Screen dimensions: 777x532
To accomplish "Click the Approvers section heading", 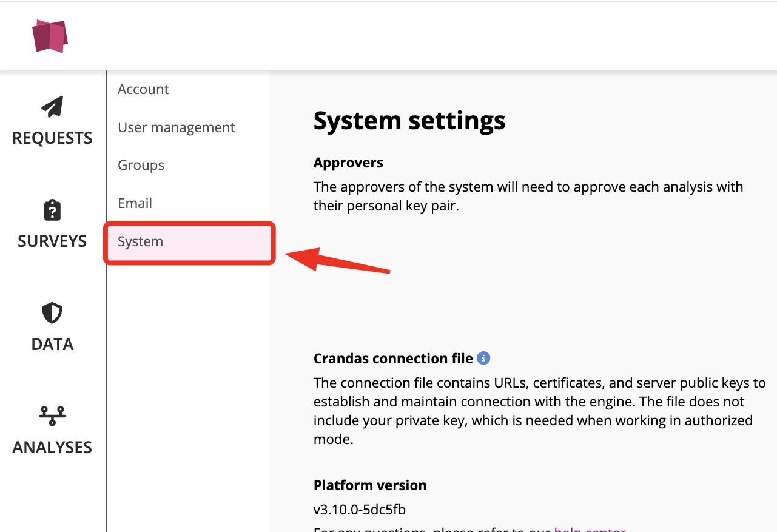I will coord(348,163).
